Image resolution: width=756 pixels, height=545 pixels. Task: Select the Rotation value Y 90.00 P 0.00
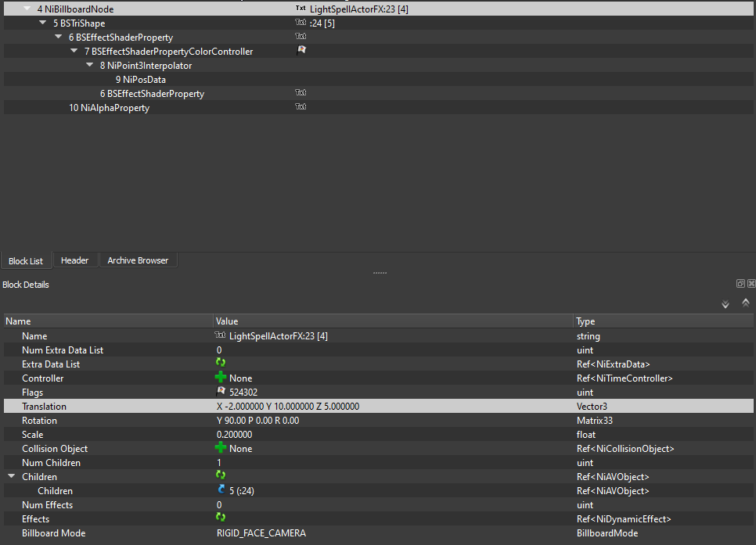[x=258, y=420]
